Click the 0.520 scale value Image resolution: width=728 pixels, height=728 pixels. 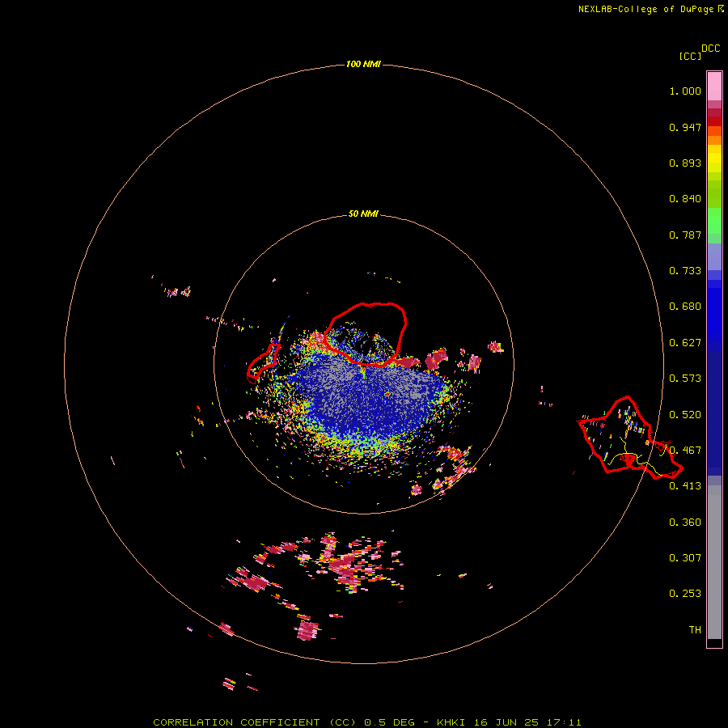point(685,415)
